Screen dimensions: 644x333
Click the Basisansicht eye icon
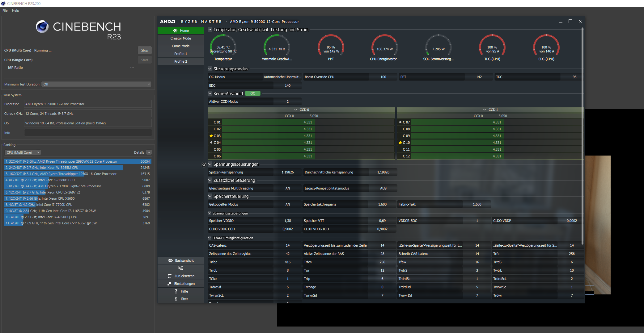(x=170, y=260)
